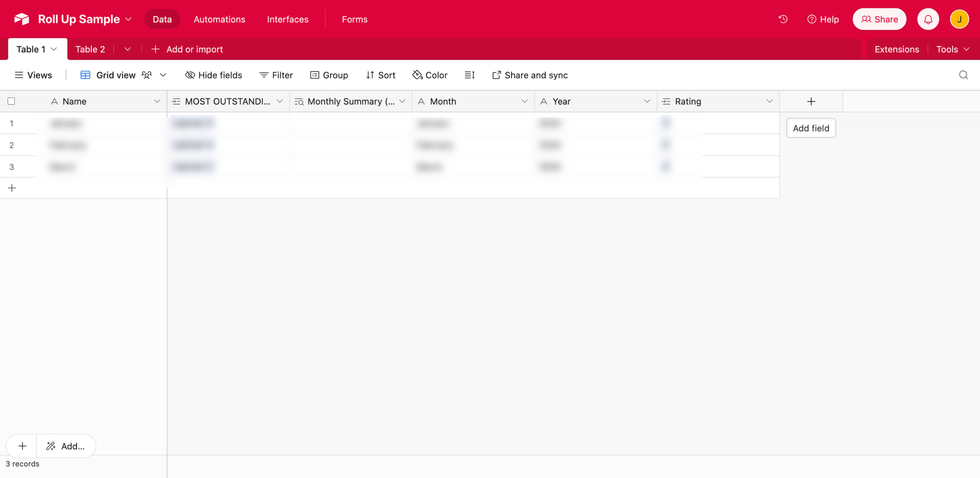
Task: Click the Share button
Action: point(879,19)
